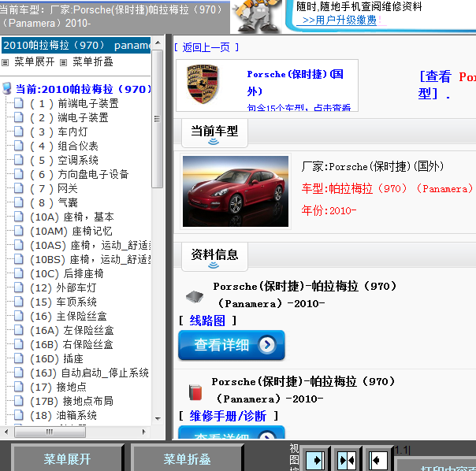Open tree item (10C) 后排座椅
The height and width of the screenshot is (471, 476).
(x=67, y=273)
